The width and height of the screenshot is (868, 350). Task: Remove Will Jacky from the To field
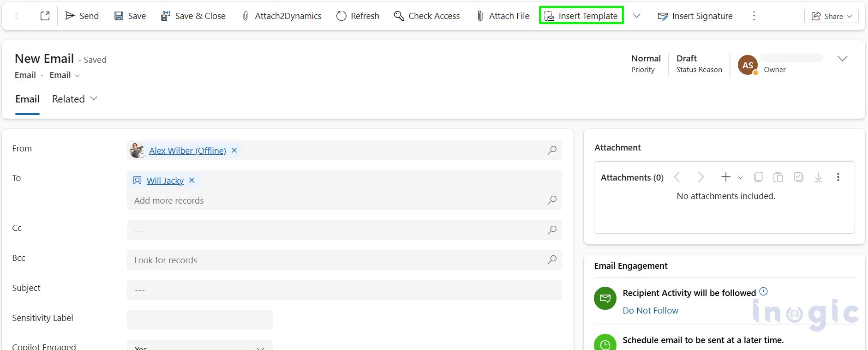(192, 181)
